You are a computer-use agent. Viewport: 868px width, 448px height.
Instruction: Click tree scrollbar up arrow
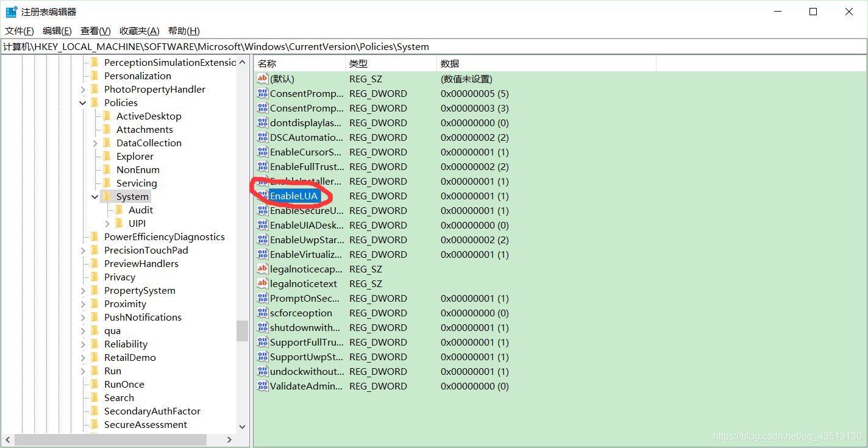tap(242, 62)
